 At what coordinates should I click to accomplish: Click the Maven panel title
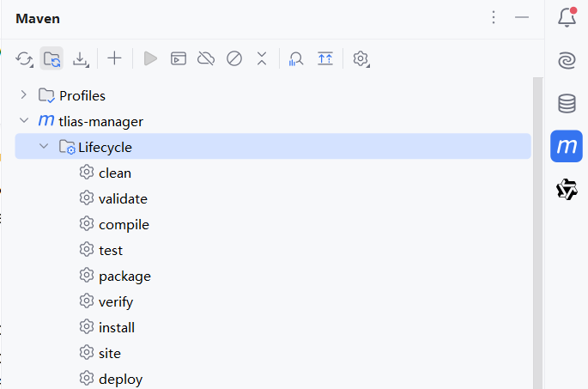[38, 19]
